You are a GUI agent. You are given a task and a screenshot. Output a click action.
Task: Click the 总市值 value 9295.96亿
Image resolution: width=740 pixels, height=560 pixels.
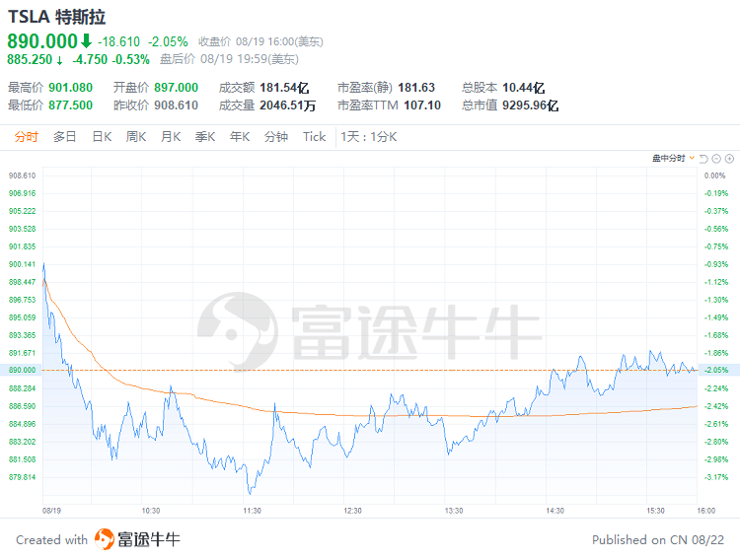point(531,105)
